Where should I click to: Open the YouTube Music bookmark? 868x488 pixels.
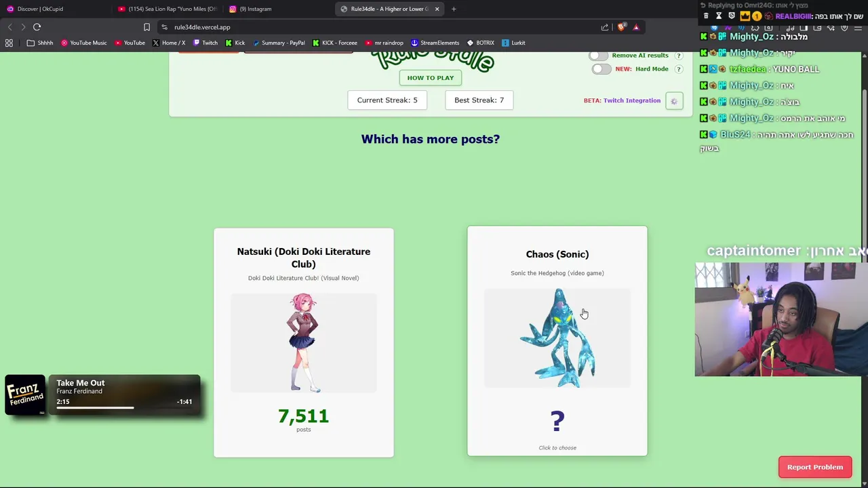(x=84, y=43)
